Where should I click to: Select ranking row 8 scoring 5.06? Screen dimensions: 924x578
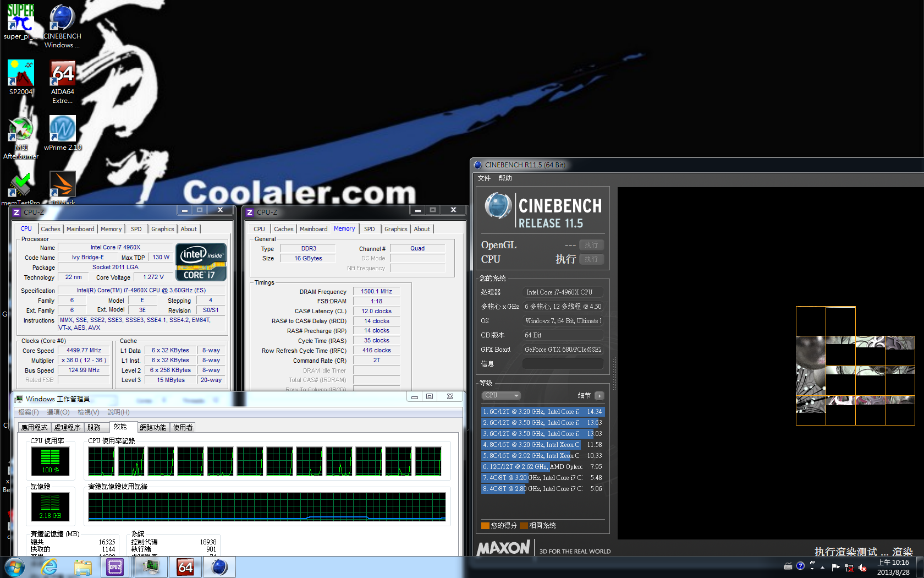click(543, 488)
